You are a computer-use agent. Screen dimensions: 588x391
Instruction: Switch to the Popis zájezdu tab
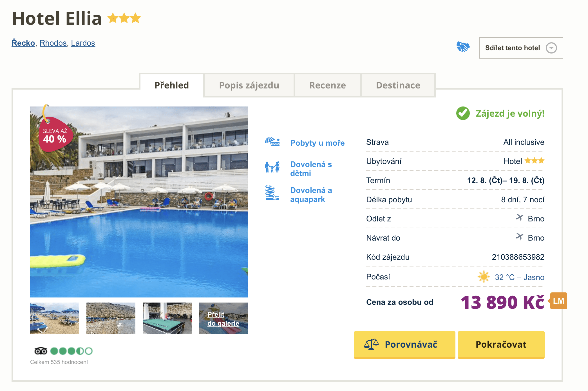click(249, 85)
